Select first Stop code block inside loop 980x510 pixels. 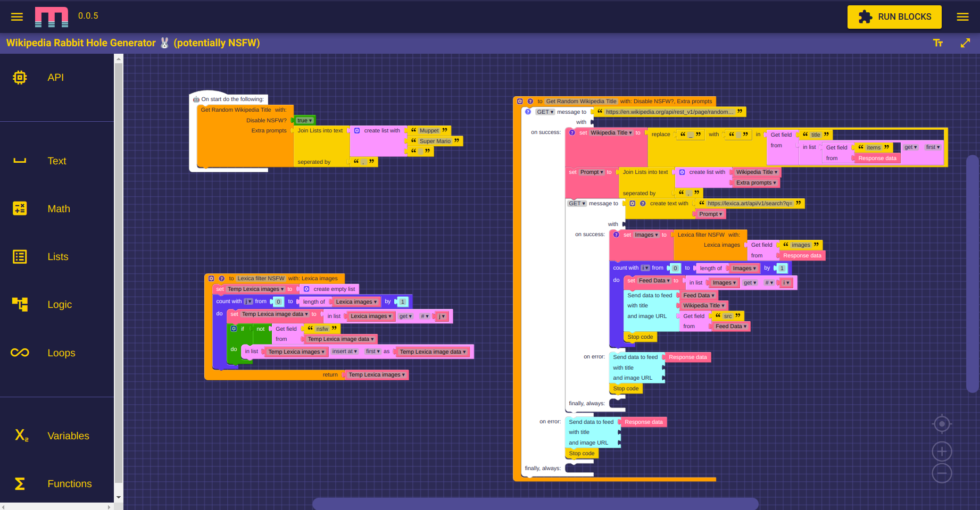[x=640, y=337]
